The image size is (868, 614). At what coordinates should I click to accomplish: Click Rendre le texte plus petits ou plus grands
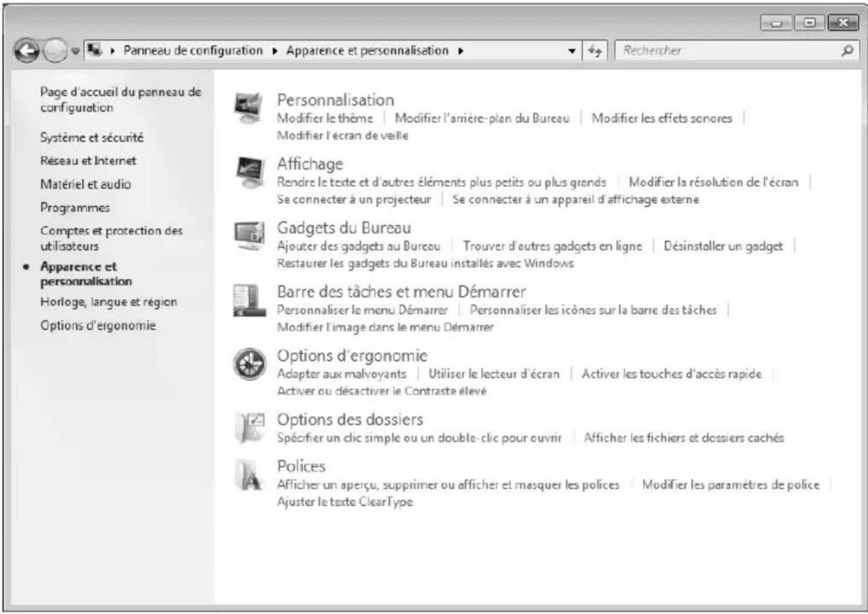click(441, 182)
